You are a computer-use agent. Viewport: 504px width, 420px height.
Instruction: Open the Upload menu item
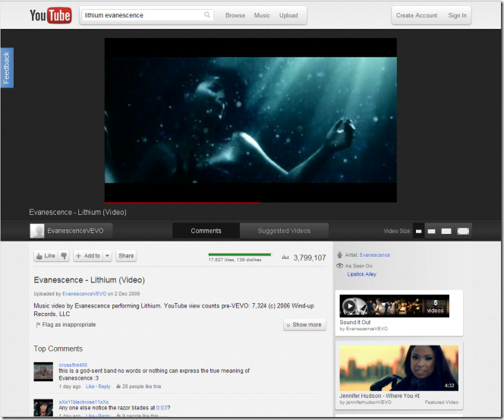[x=288, y=15]
